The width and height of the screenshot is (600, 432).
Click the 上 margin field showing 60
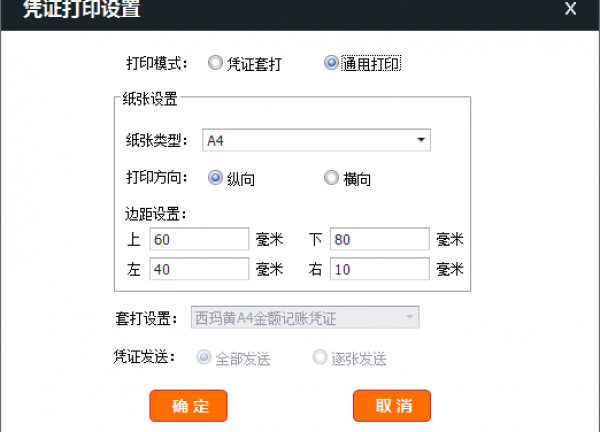coord(199,239)
